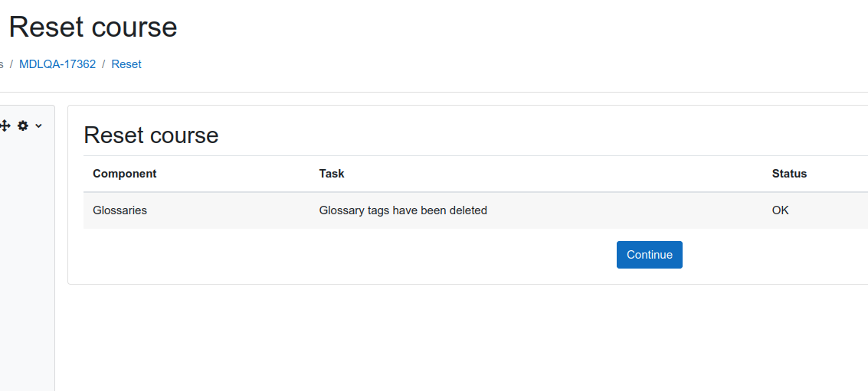
Task: Open the Reset breadcrumb link
Action: click(x=126, y=64)
